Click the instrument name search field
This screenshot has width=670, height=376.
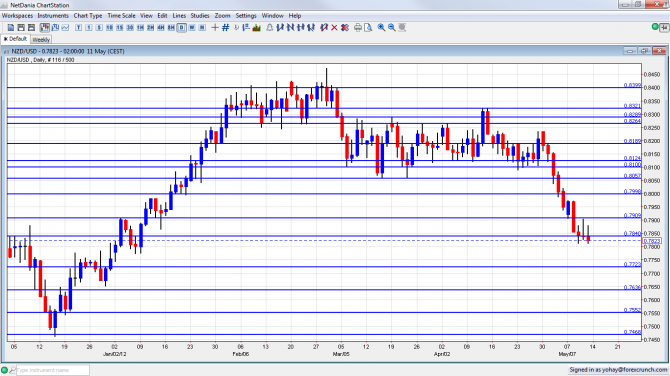pos(53,370)
